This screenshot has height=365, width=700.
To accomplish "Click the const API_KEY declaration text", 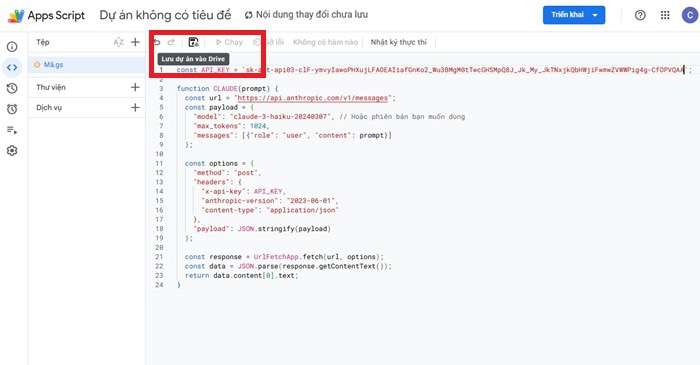I will (203, 70).
